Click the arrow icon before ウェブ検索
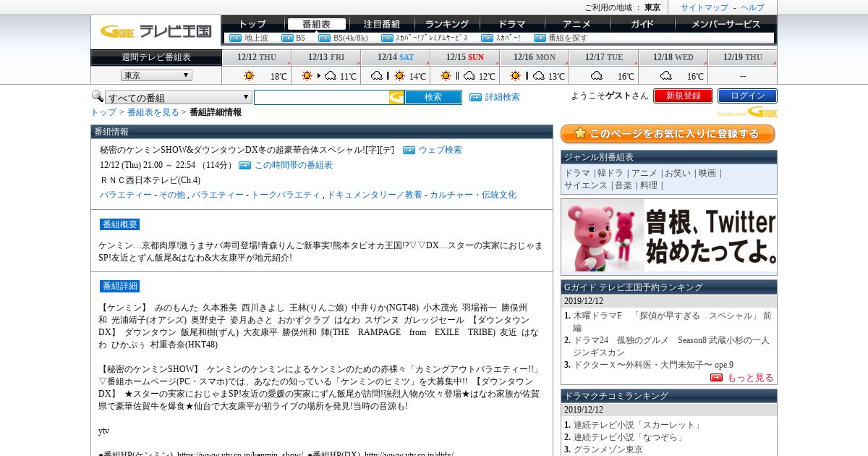This screenshot has height=456, width=868. click(409, 150)
